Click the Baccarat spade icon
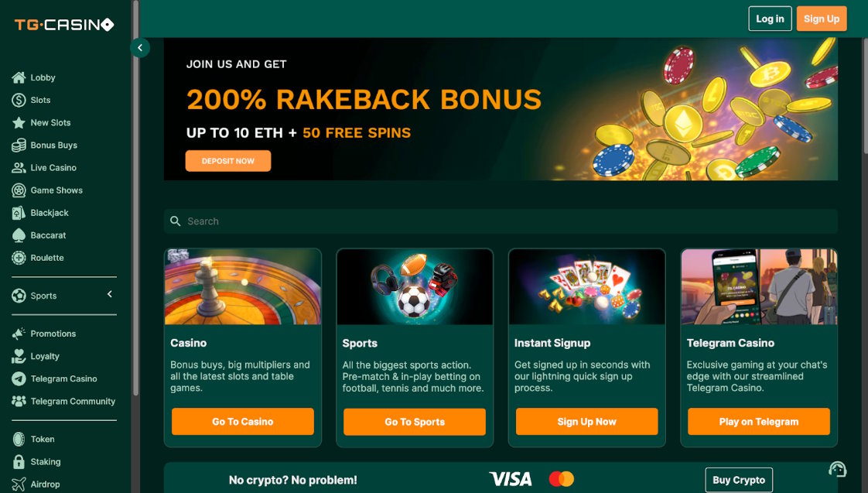868x493 pixels. tap(19, 235)
